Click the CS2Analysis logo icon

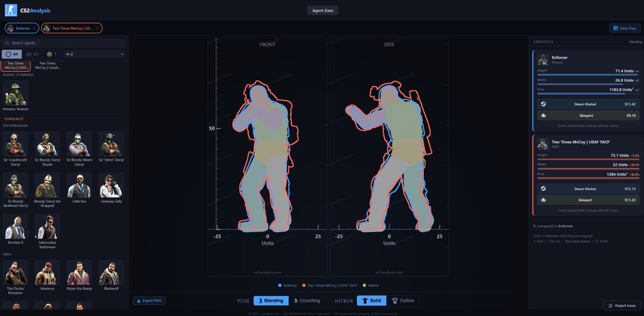[10, 10]
